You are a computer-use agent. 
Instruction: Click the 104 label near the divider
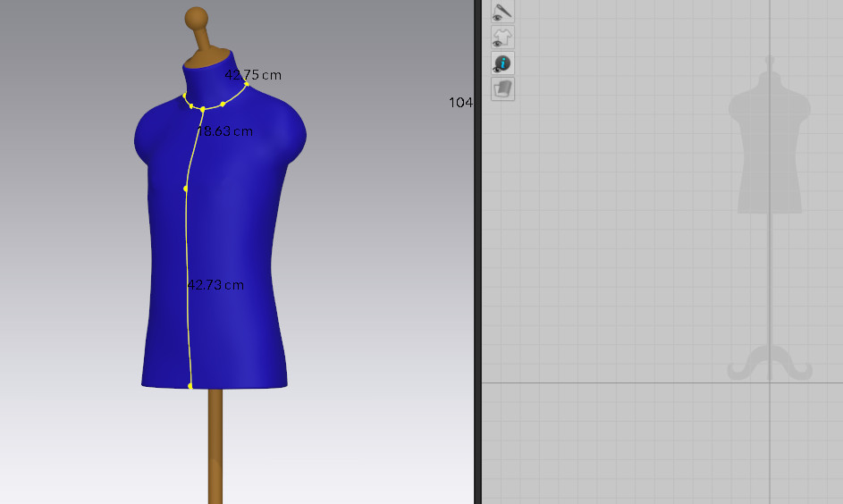[459, 103]
